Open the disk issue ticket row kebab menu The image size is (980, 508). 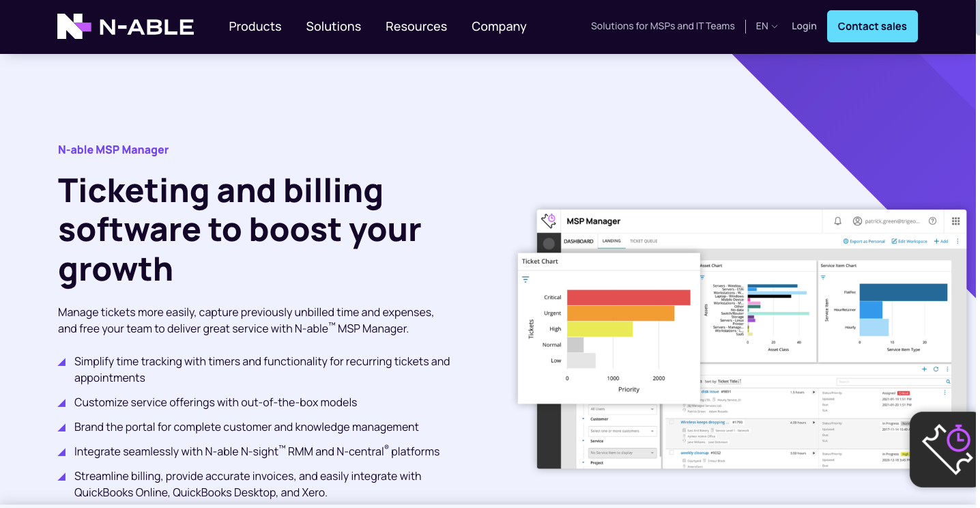[x=945, y=393]
